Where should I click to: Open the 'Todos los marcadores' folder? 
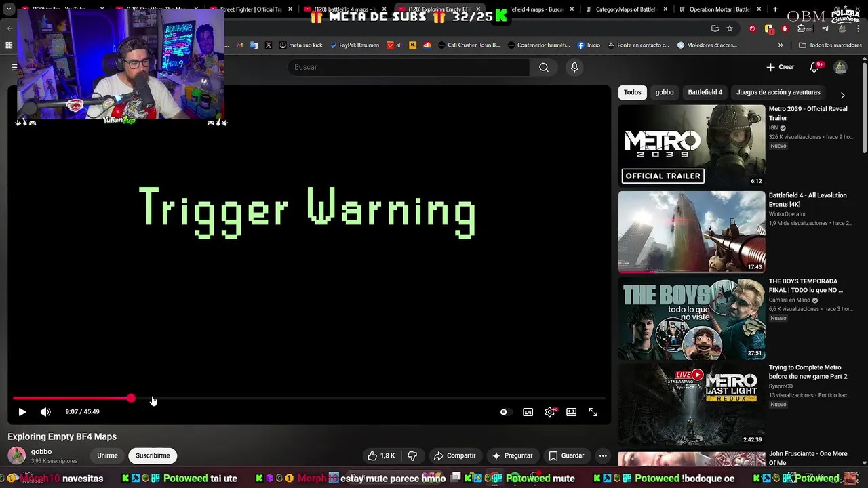830,45
